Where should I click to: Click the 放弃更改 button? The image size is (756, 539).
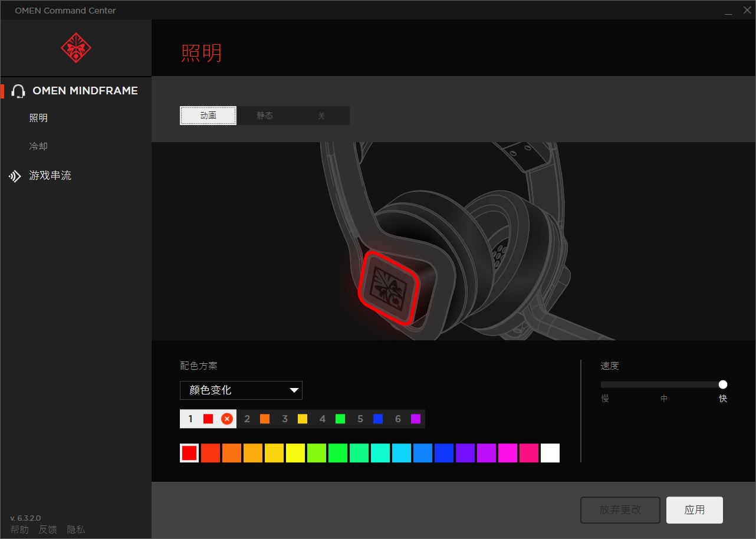click(620, 510)
